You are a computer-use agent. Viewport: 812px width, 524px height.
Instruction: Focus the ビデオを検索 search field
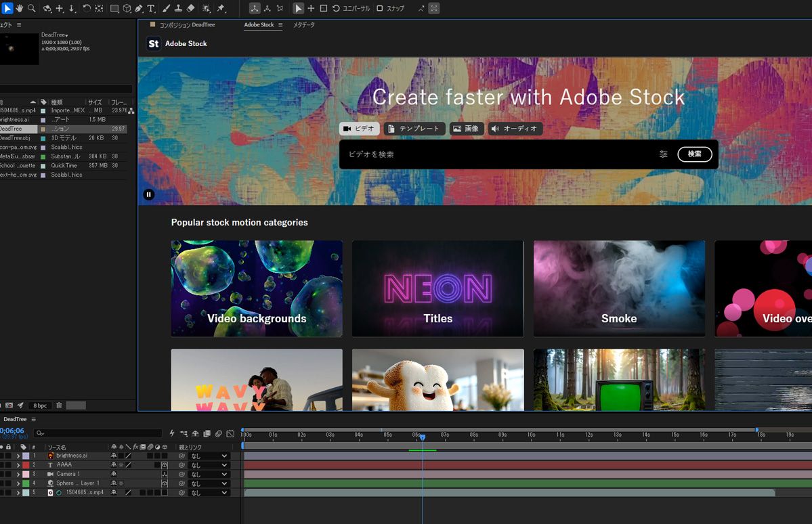click(497, 154)
